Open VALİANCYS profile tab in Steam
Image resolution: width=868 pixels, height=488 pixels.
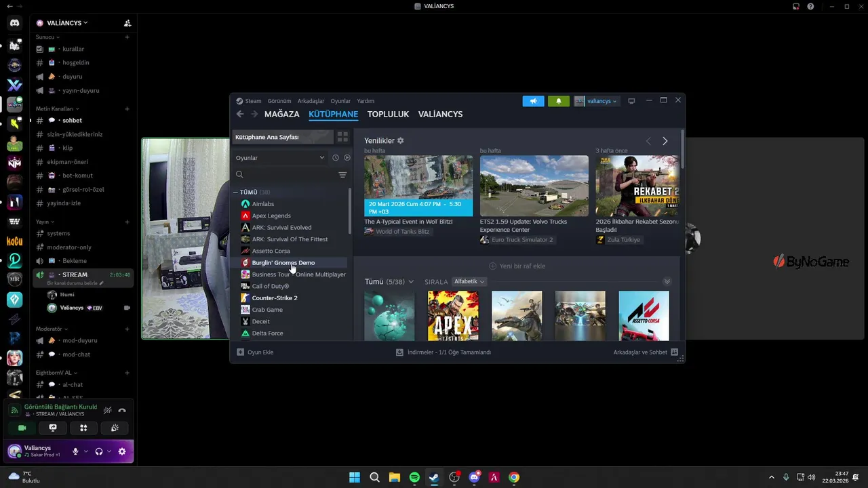tap(440, 114)
